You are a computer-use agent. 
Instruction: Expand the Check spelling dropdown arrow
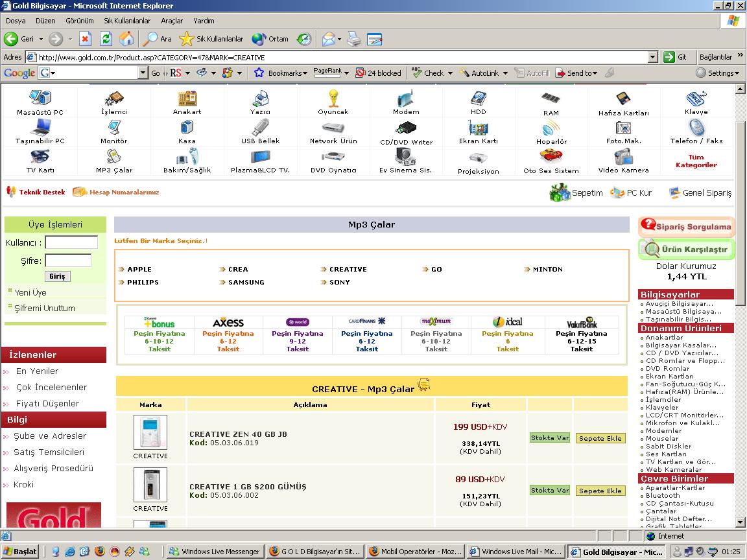pyautogui.click(x=450, y=73)
